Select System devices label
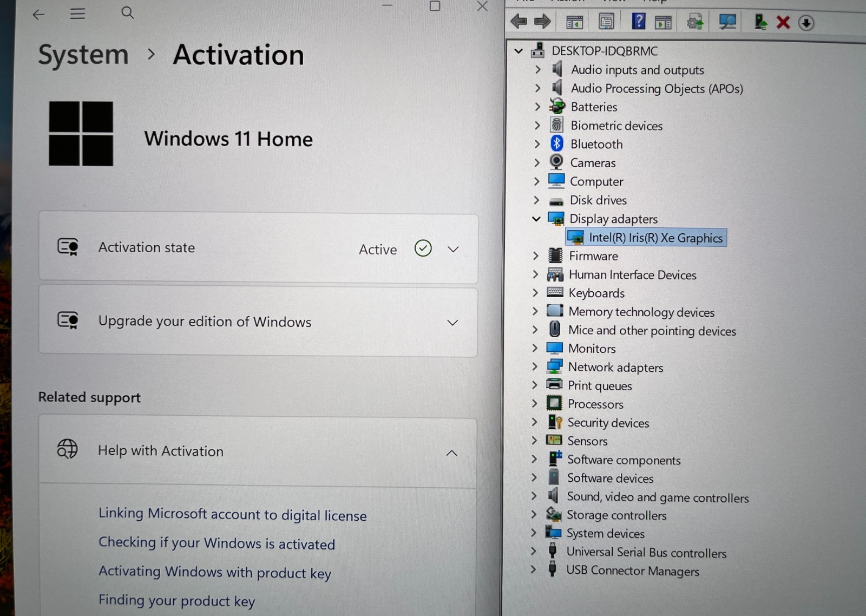Viewport: 866px width, 616px height. (x=605, y=533)
